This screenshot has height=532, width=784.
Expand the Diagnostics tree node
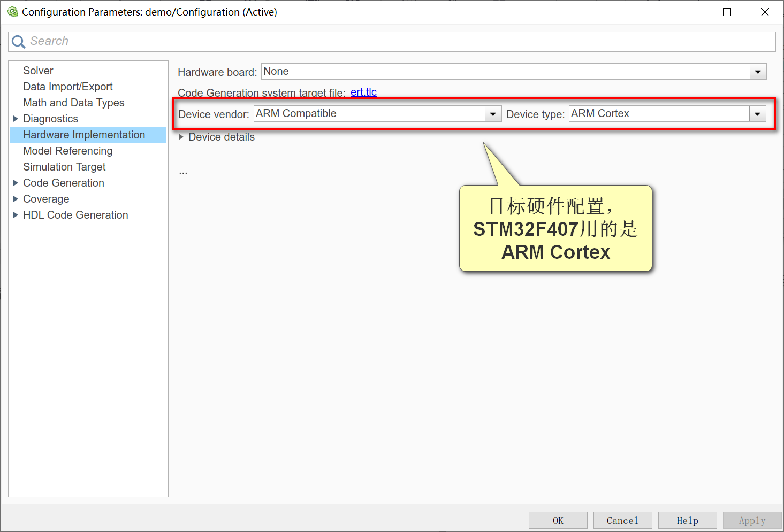click(x=16, y=119)
